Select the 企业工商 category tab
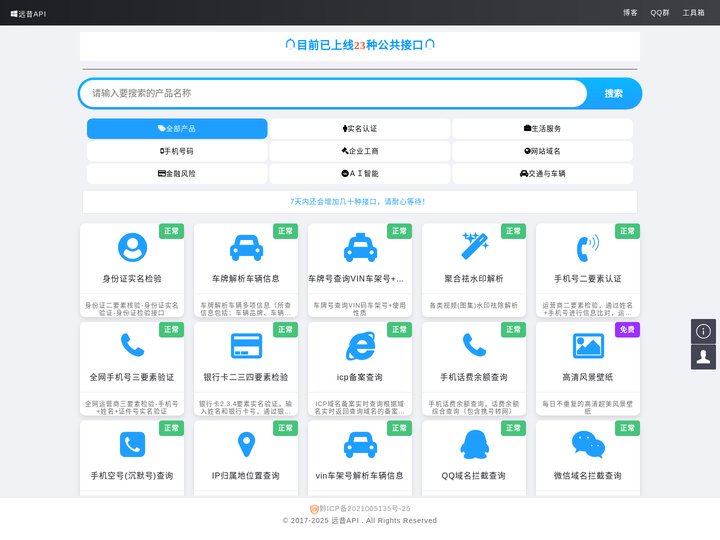The image size is (720, 540). (360, 151)
